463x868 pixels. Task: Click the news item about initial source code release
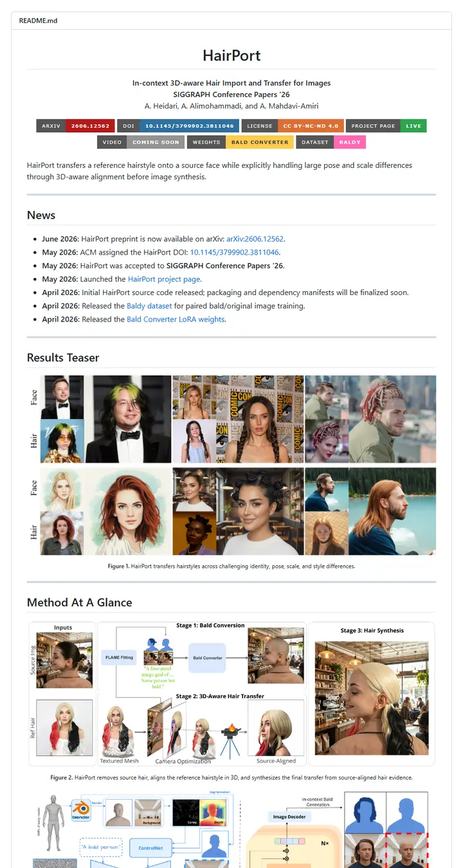coord(225,293)
